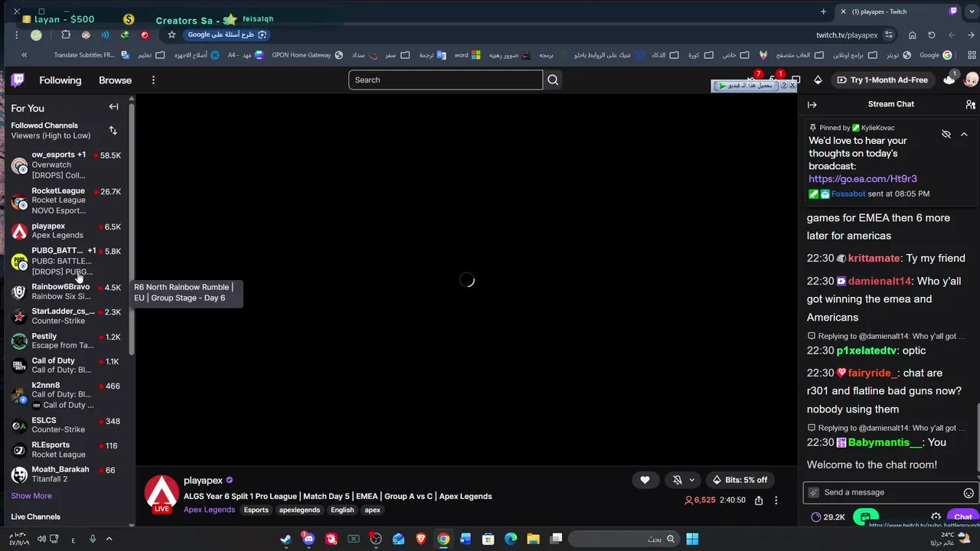Open ESLCS channel in sidebar

(x=65, y=425)
